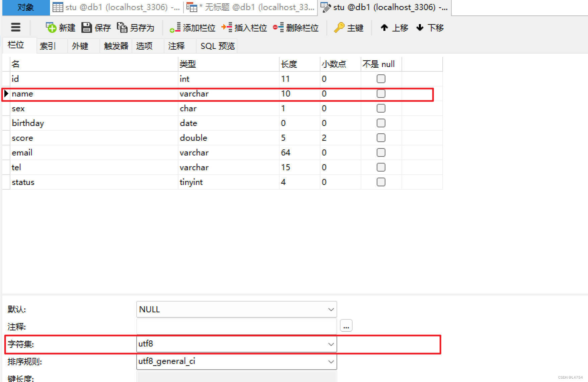Open the 字符集 utf8 dropdown
Screen dimensions: 588x382
tap(331, 344)
